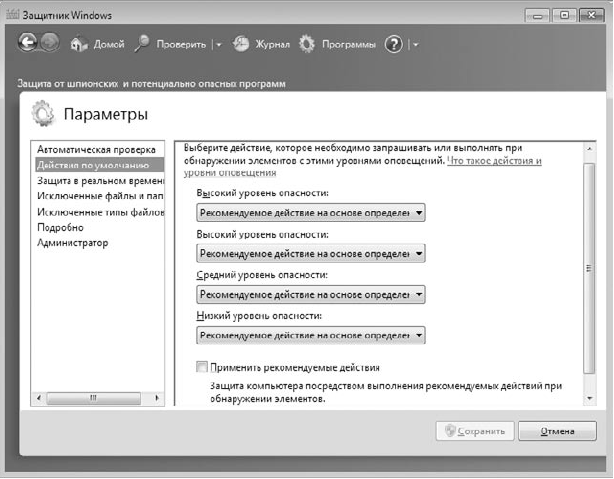Click up arrow of right pane scrollbar

[589, 149]
